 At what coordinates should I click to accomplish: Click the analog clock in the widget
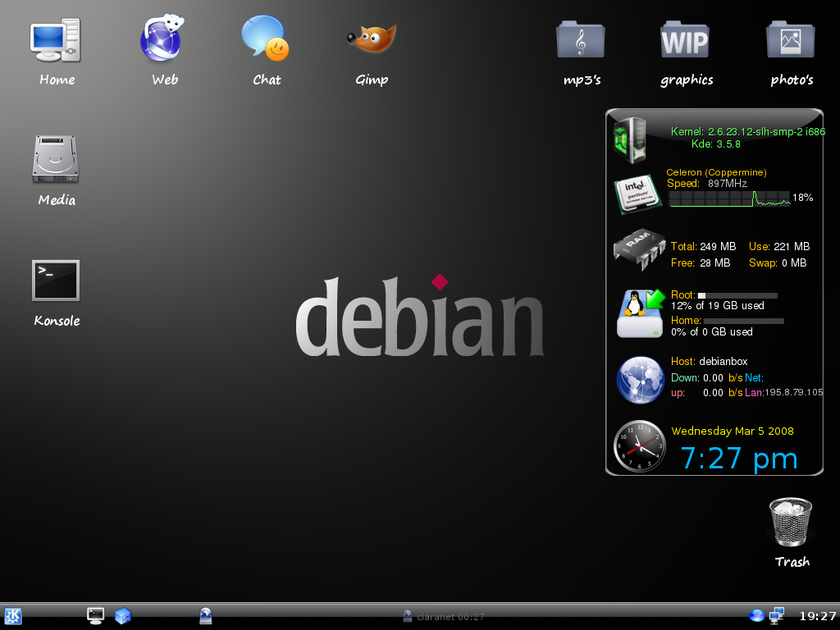point(639,446)
